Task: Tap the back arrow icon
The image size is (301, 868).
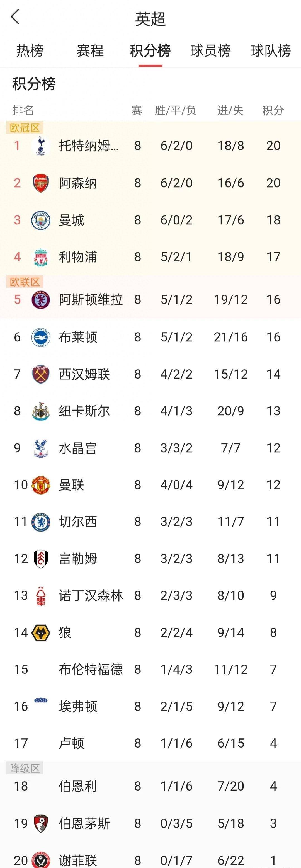Action: tap(15, 16)
